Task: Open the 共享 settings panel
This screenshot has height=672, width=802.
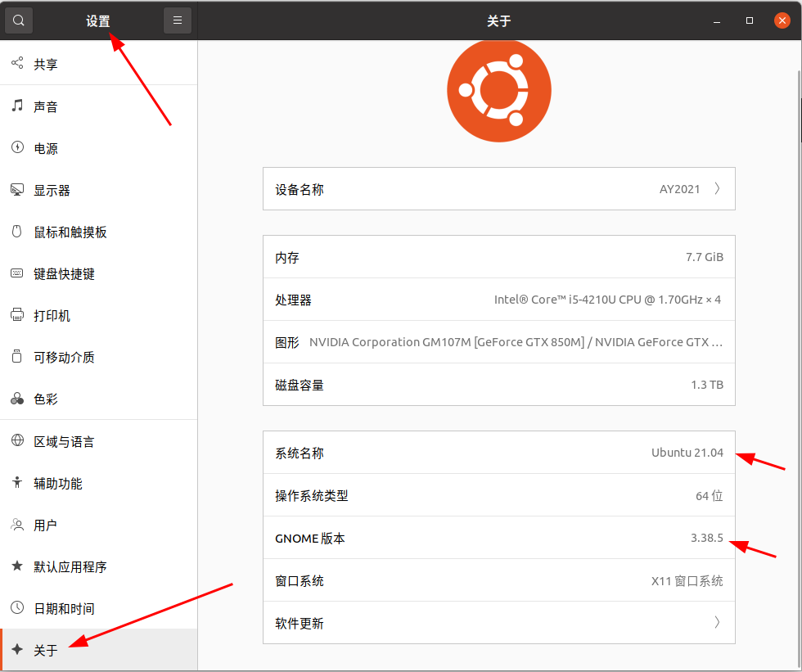Action: click(x=99, y=64)
